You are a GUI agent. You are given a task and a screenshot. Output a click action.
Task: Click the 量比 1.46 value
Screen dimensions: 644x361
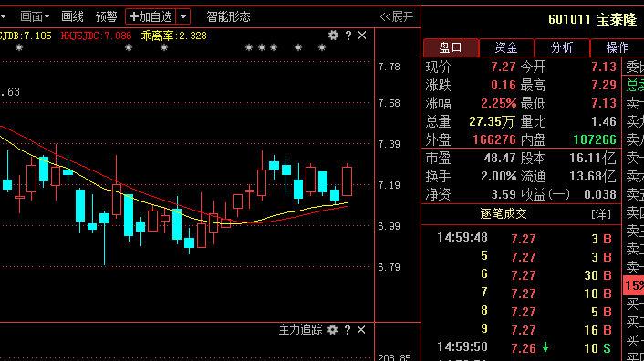tap(604, 121)
